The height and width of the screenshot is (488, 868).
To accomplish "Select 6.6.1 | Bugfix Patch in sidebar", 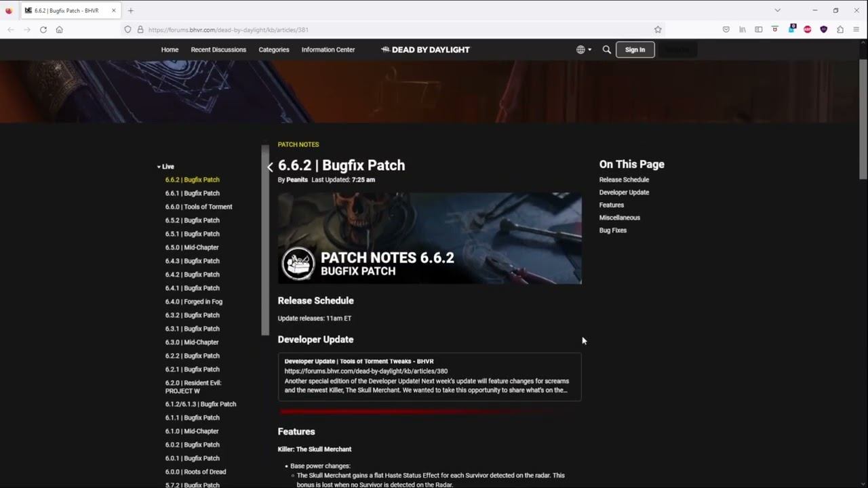I will click(x=193, y=193).
